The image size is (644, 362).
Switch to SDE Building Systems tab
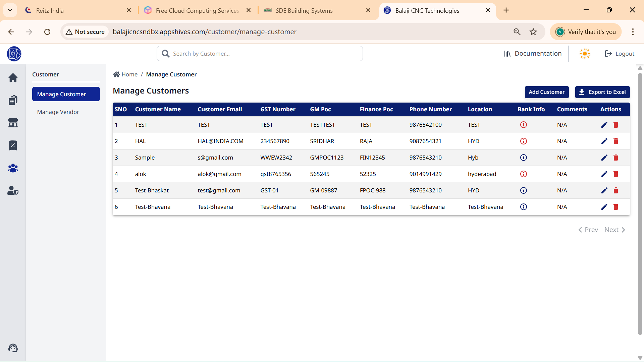coord(304,10)
